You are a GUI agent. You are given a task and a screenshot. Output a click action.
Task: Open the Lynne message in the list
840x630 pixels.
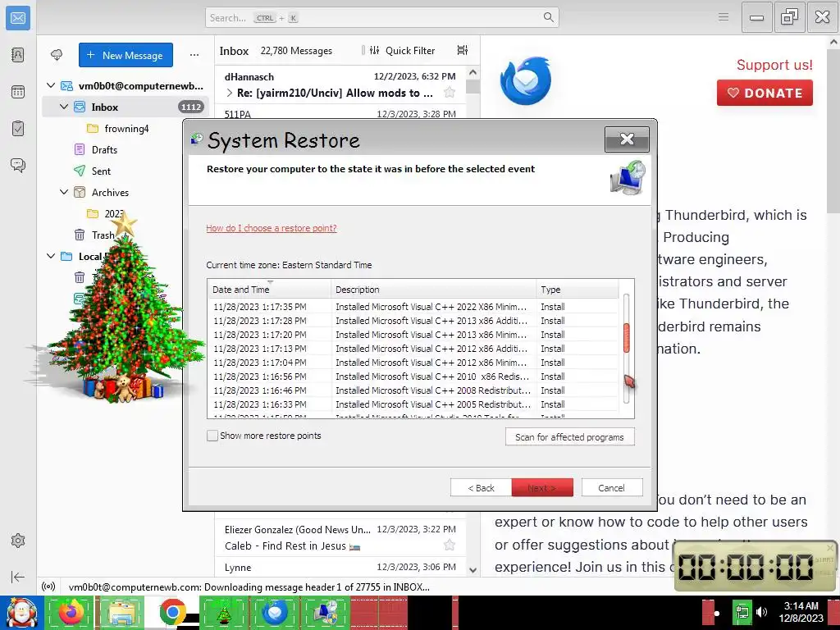coord(340,567)
